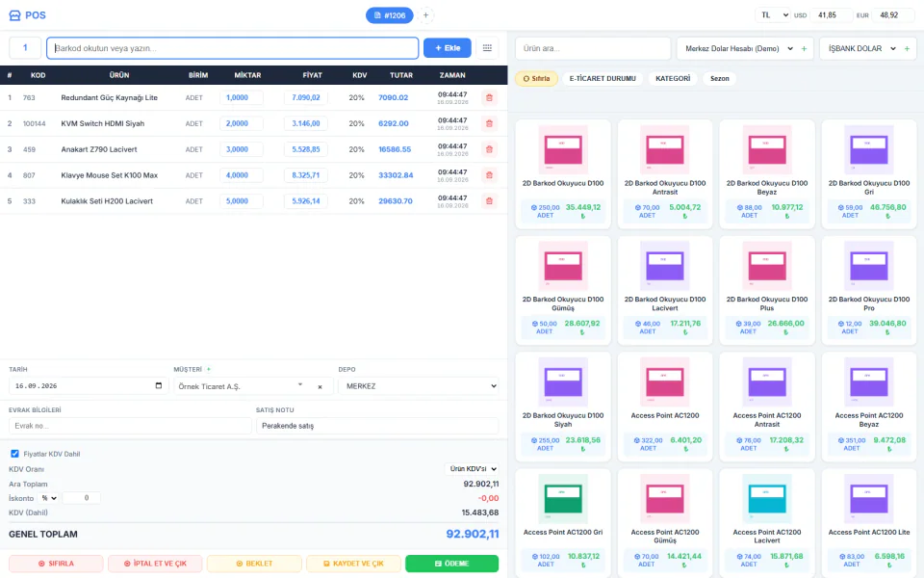Clear the Örnek Ticaret A.Ş. customer selection
Screen dimensions: 924x578
[320, 387]
